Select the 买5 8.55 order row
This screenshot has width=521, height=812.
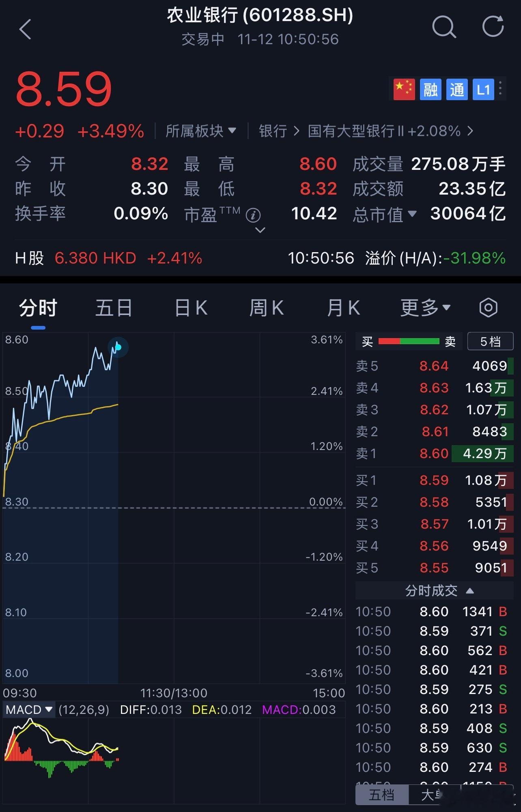pyautogui.click(x=435, y=568)
